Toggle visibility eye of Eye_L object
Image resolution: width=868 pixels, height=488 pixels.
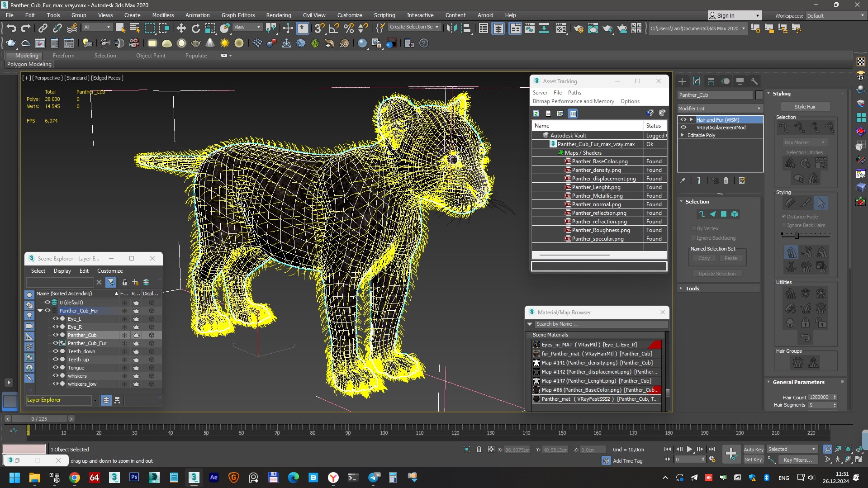(56, 319)
